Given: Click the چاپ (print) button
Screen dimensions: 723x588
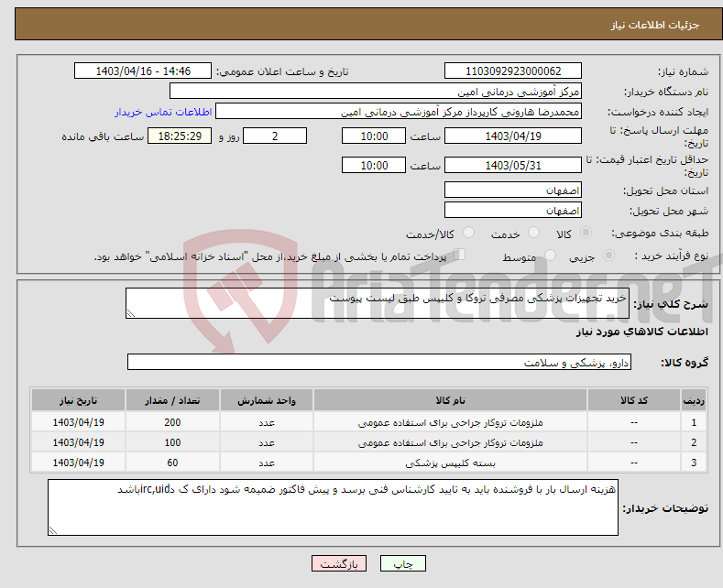Looking at the screenshot, I should 402,563.
